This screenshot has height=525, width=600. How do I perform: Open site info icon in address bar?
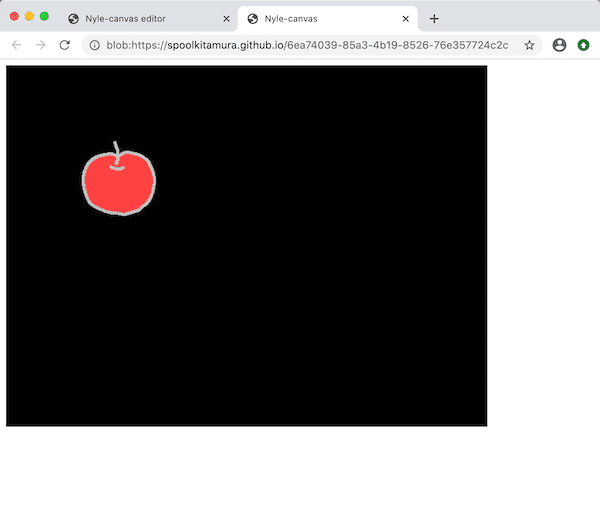95,45
